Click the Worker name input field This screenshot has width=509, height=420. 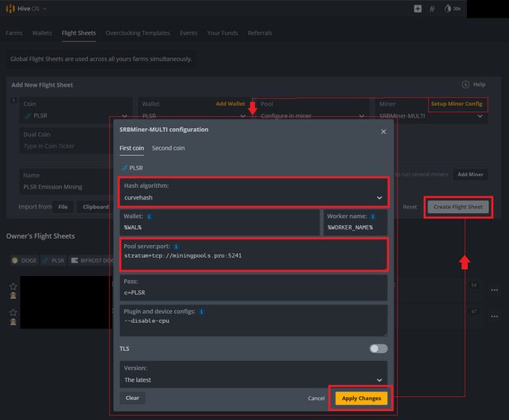point(356,223)
